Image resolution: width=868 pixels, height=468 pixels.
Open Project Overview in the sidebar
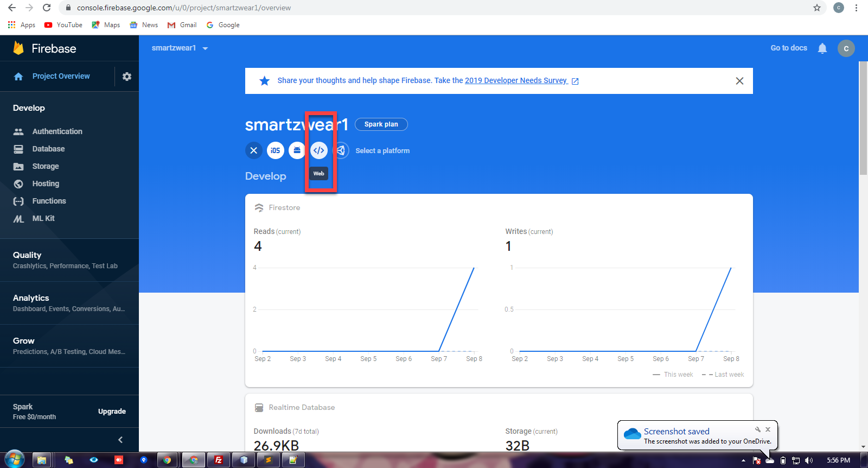click(x=61, y=76)
